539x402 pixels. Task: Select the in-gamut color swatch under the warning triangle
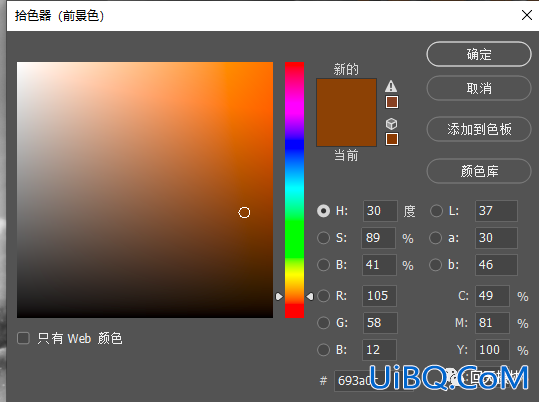[x=392, y=102]
